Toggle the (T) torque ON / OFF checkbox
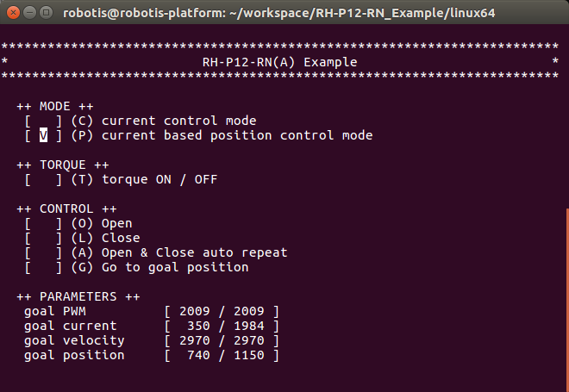 43,179
